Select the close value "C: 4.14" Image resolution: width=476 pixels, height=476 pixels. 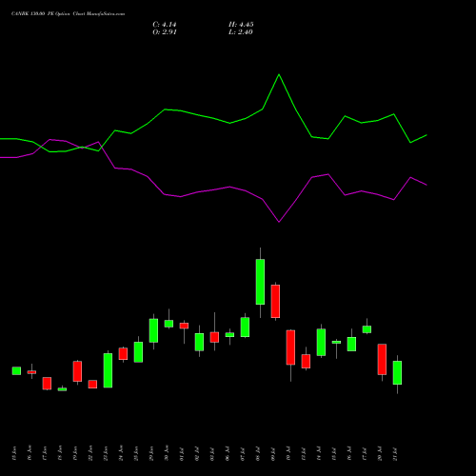[x=165, y=25]
